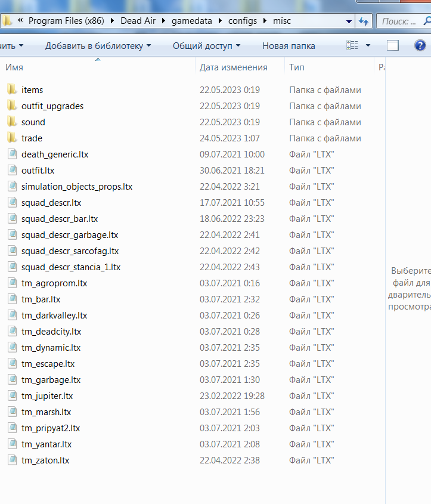The height and width of the screenshot is (504, 431).
Task: Go to gamedata folder in breadcrumb
Action: coord(192,21)
